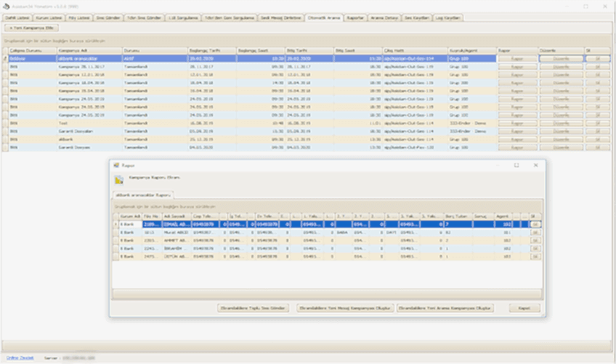The width and height of the screenshot is (616, 364).
Task: Maximize the Rapor dialog window
Action: (x=516, y=165)
